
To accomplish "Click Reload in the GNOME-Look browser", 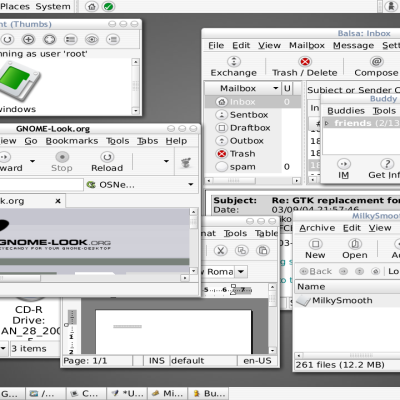I will click(107, 162).
